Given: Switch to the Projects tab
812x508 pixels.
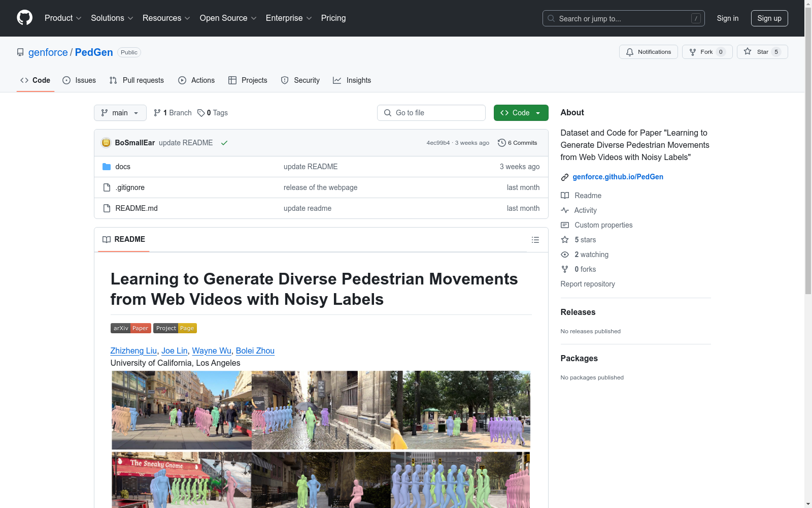Looking at the screenshot, I should click(248, 80).
